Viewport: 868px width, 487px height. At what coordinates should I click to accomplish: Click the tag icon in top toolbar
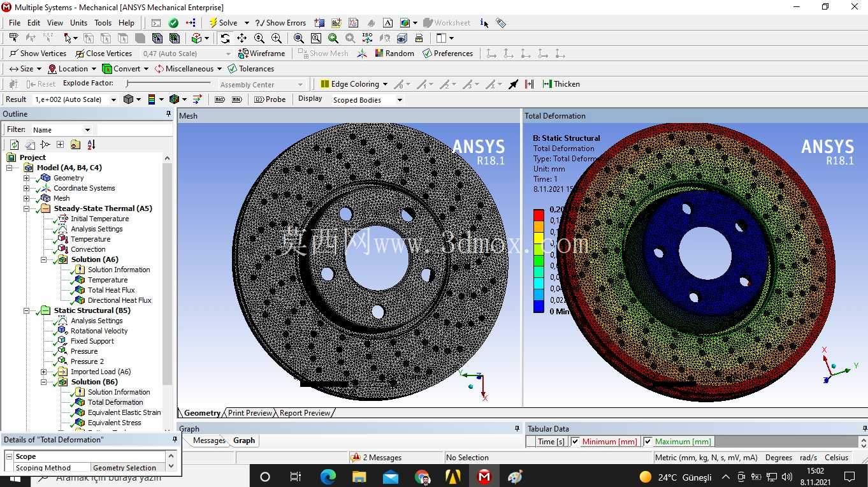click(502, 23)
